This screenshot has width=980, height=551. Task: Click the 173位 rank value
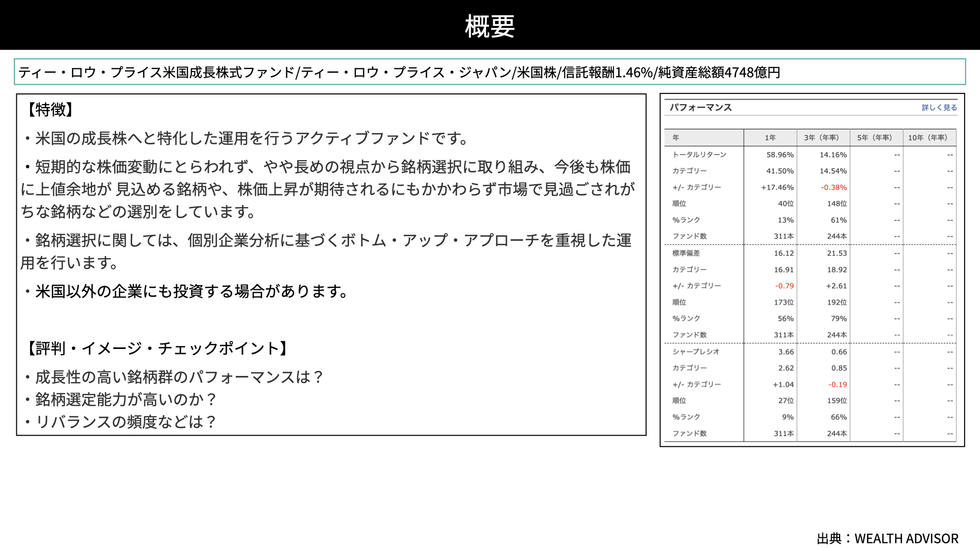point(784,302)
